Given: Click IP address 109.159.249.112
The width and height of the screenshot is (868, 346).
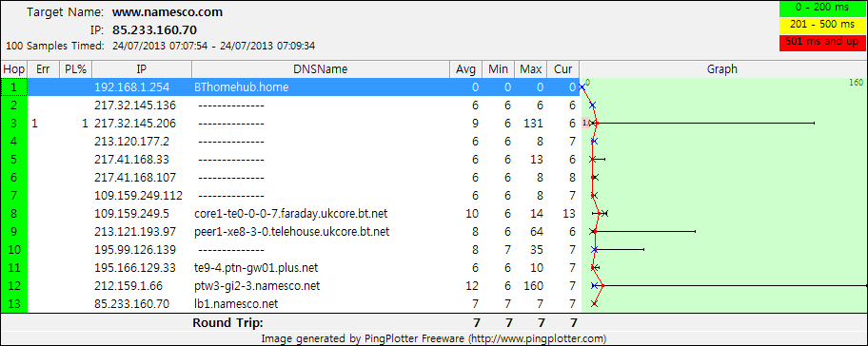Looking at the screenshot, I should (x=138, y=196).
